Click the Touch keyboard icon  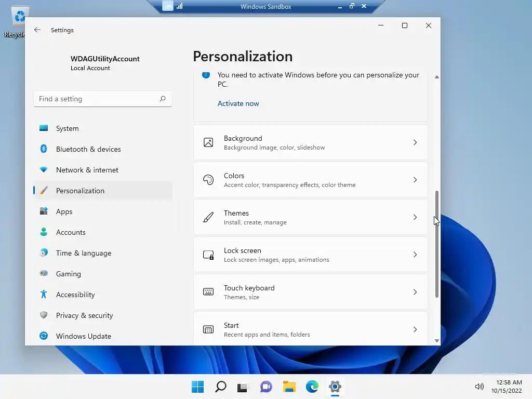coord(208,292)
